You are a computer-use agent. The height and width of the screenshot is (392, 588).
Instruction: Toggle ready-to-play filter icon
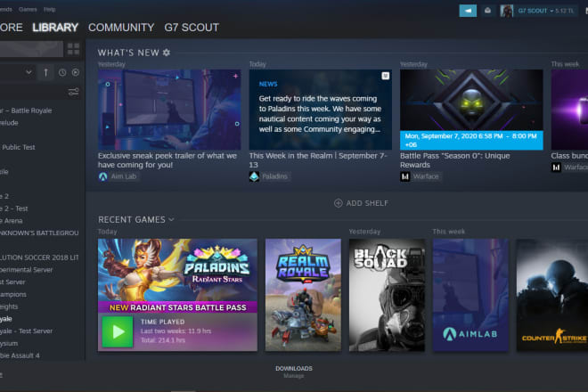[76, 72]
